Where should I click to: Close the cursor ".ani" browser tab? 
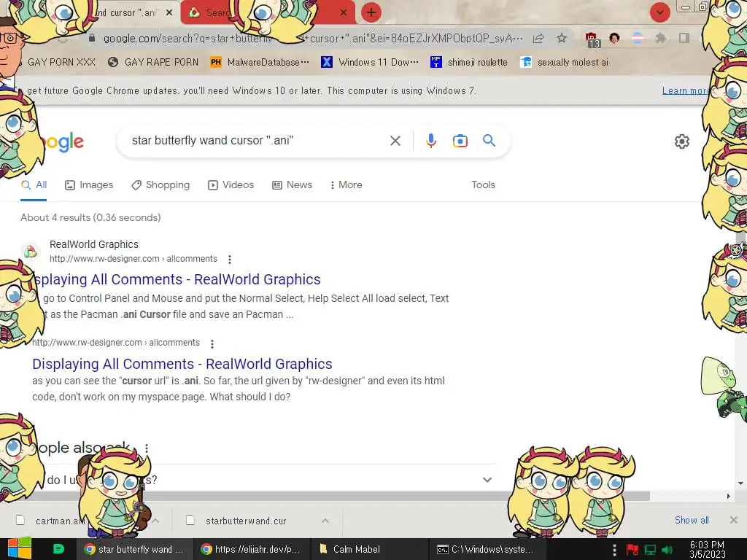(169, 12)
